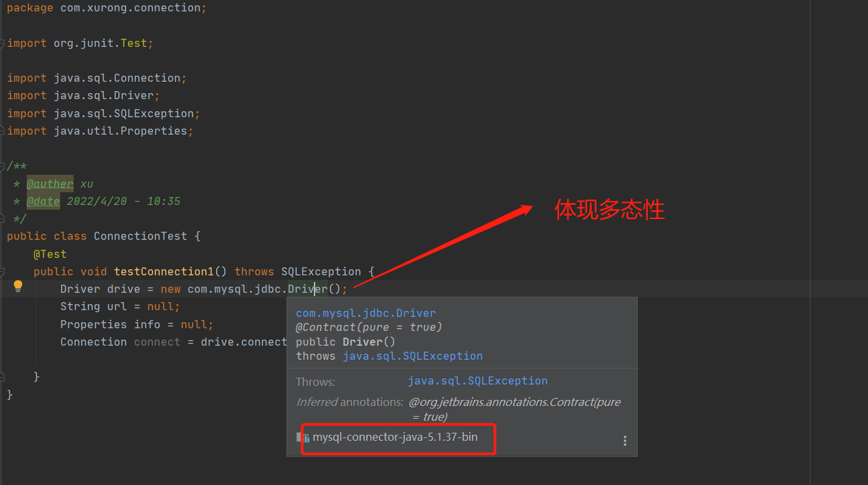Click the ConnectionTest class name
This screenshot has height=485, width=868.
coord(141,236)
